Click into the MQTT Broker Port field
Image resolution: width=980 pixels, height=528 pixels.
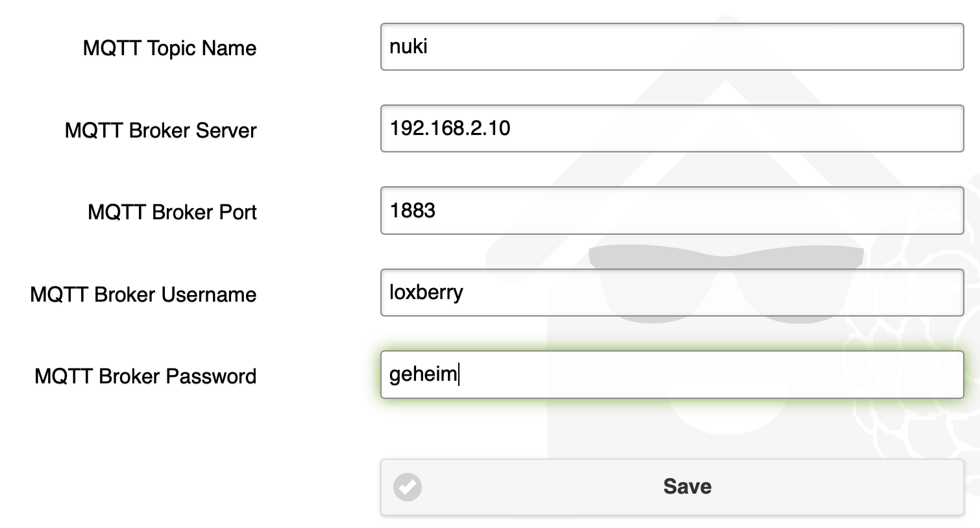(x=672, y=210)
